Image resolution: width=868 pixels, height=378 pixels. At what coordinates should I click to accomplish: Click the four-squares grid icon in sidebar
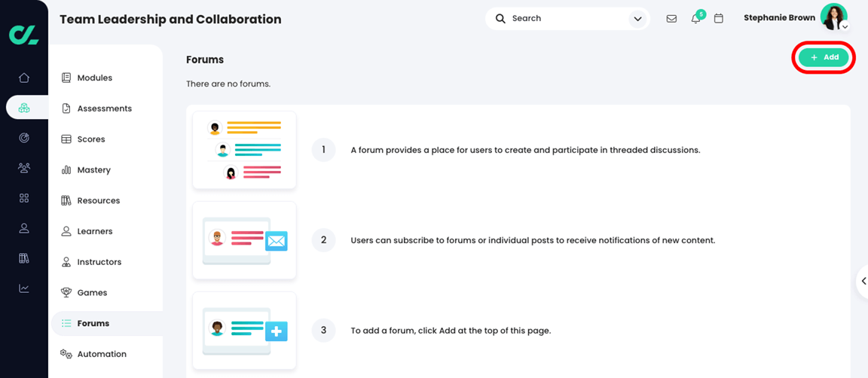(x=24, y=198)
